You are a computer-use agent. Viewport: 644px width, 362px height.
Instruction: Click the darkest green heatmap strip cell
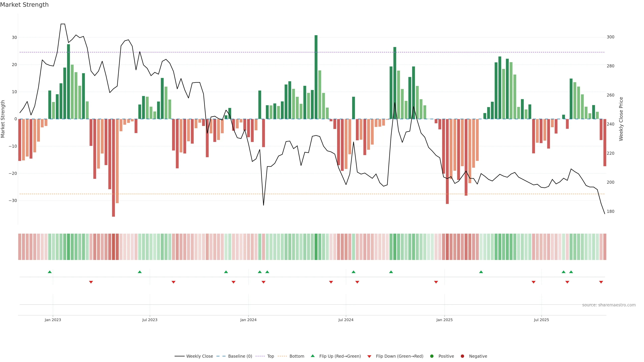316,247
